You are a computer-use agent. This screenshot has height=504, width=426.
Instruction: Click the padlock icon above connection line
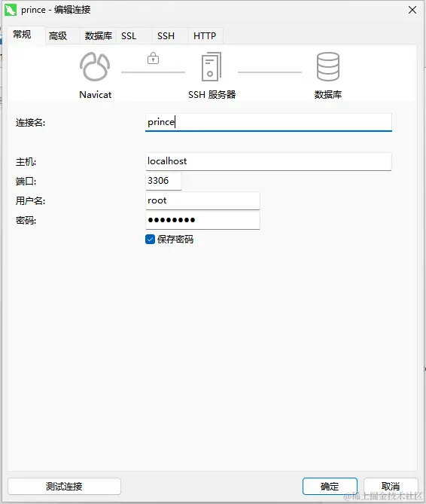click(153, 58)
